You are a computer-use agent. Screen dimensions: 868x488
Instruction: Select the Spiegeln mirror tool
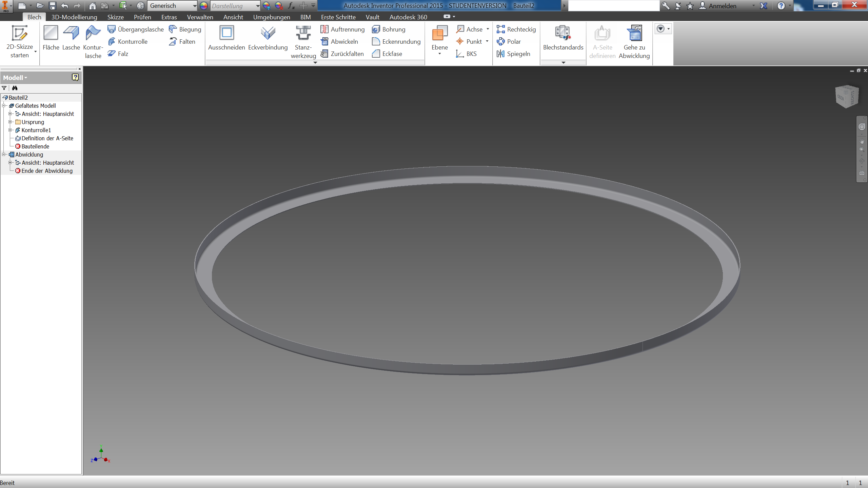[513, 54]
